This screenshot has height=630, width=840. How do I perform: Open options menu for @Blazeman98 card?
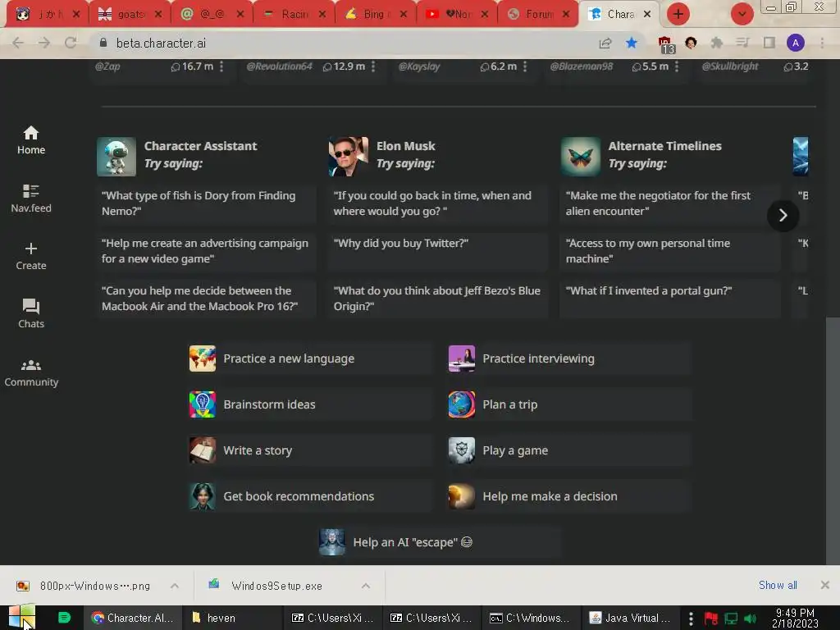677,66
